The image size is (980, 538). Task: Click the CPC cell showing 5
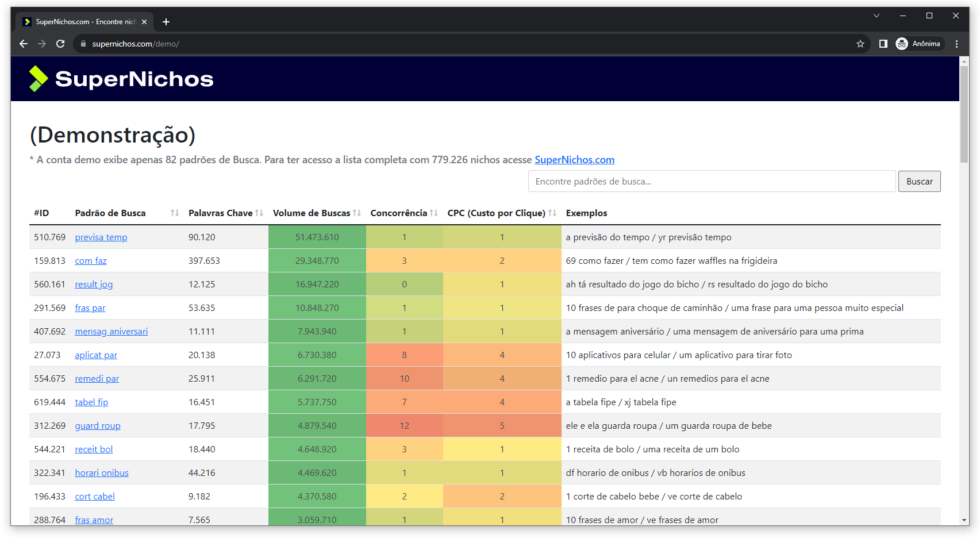pos(502,426)
